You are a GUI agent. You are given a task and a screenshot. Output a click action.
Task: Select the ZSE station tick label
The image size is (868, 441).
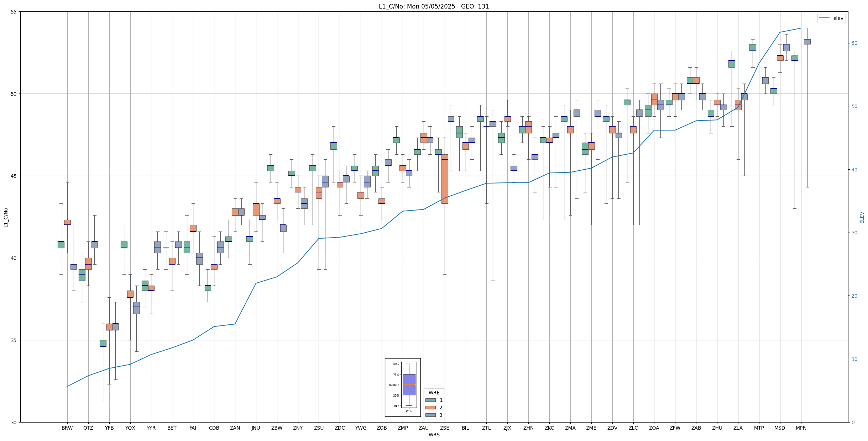pyautogui.click(x=444, y=428)
